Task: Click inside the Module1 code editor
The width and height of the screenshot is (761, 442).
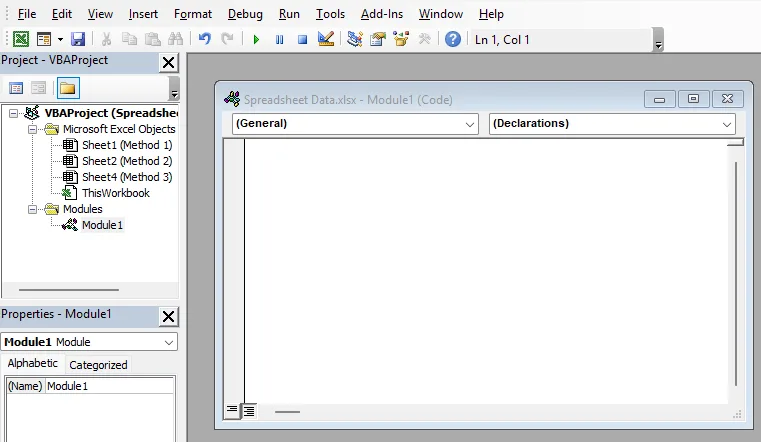Action: pyautogui.click(x=485, y=271)
